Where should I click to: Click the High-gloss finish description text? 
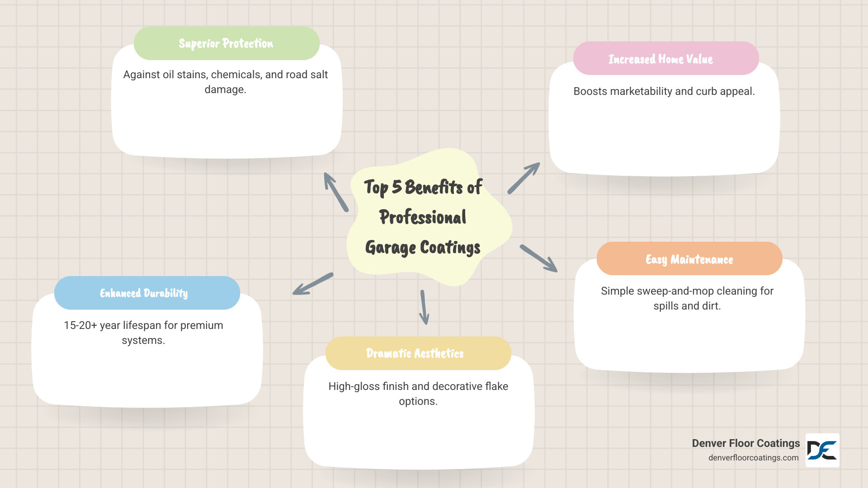click(x=418, y=394)
